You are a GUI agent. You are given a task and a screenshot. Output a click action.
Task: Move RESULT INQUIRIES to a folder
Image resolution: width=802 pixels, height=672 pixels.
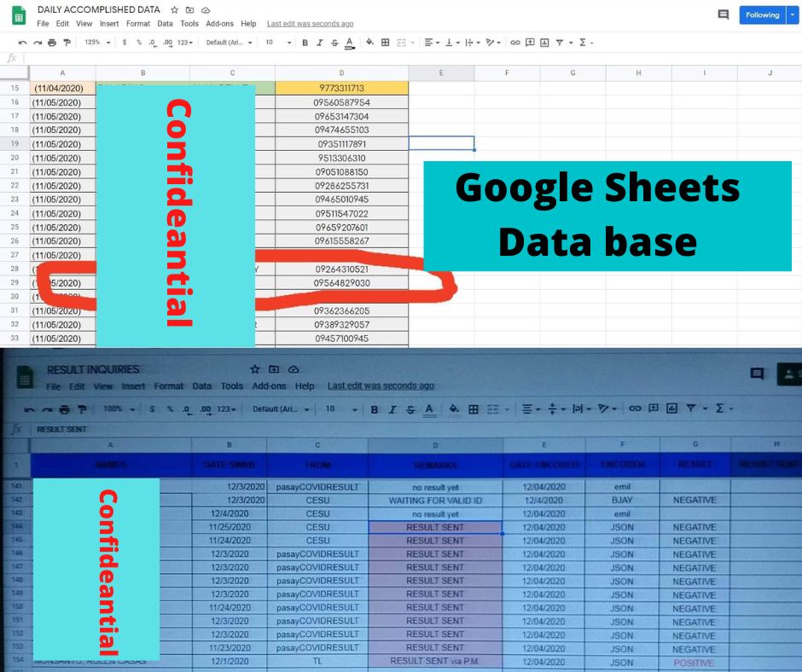(x=274, y=369)
